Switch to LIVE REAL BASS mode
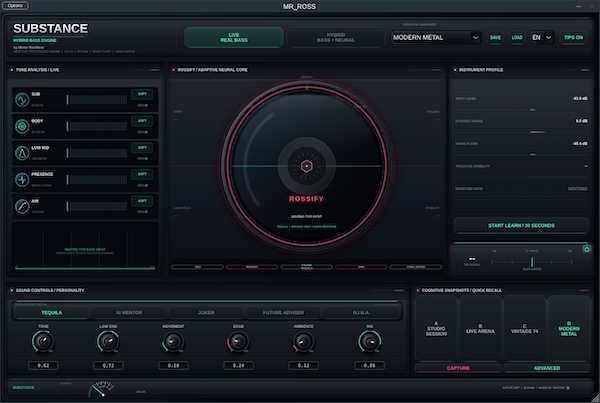Image resolution: width=600 pixels, height=403 pixels. [234, 38]
